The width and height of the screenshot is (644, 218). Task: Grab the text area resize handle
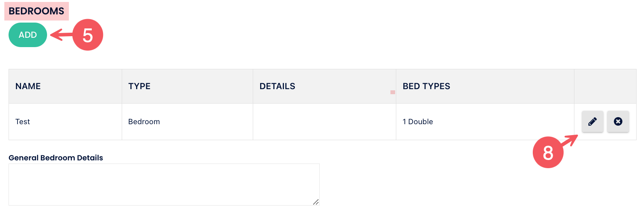(x=316, y=202)
